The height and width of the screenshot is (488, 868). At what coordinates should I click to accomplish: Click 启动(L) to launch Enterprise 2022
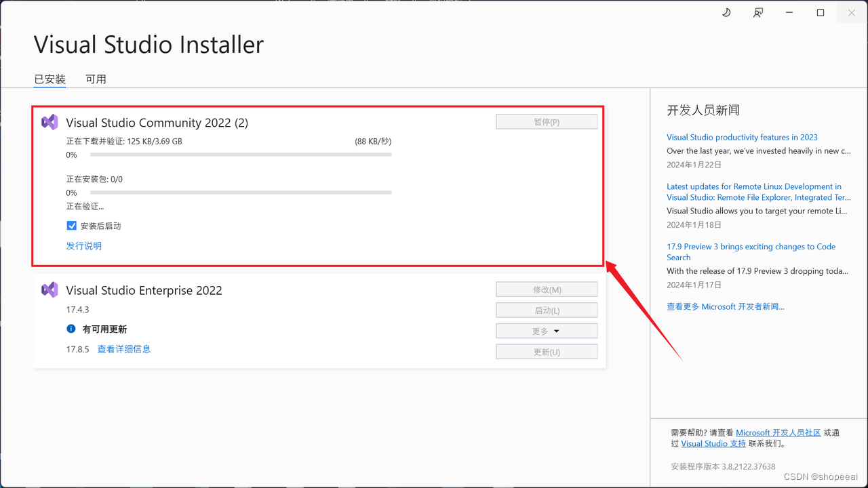click(x=547, y=310)
